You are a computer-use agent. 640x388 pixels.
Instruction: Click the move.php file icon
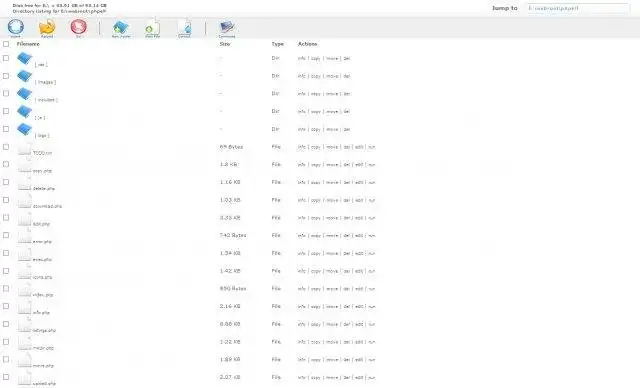point(24,361)
